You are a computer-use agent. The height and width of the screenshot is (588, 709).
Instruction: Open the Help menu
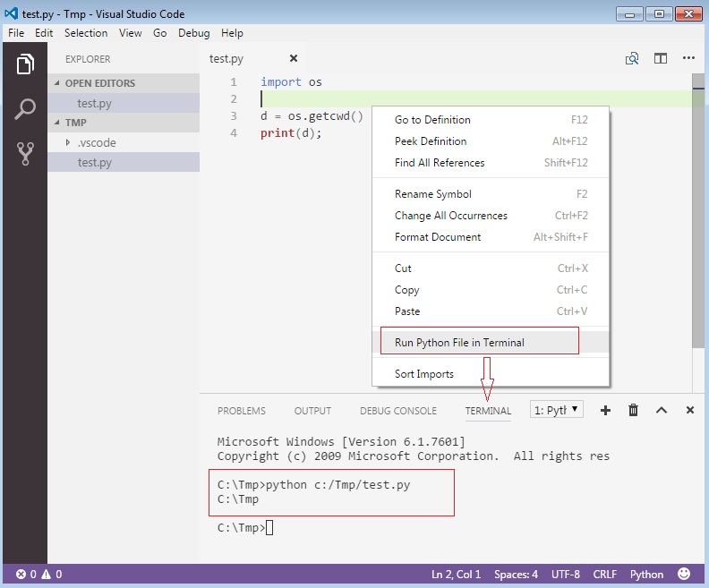(x=232, y=33)
